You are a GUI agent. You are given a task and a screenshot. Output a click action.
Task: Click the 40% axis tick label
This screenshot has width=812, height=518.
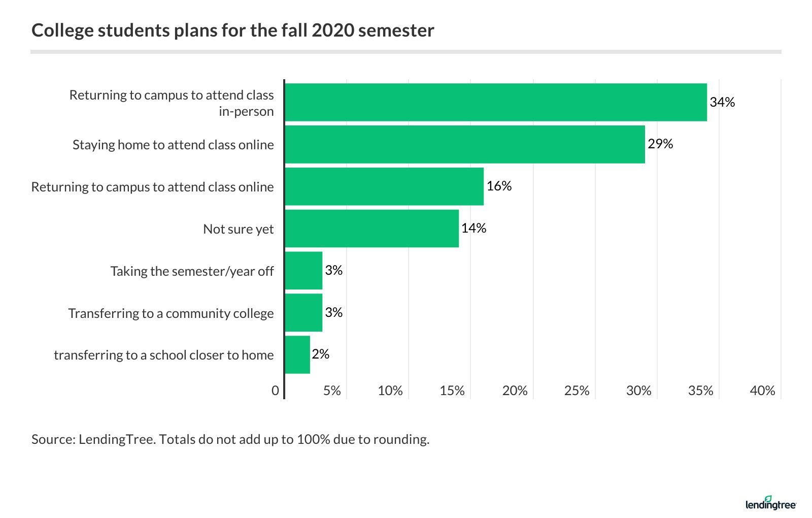click(762, 391)
